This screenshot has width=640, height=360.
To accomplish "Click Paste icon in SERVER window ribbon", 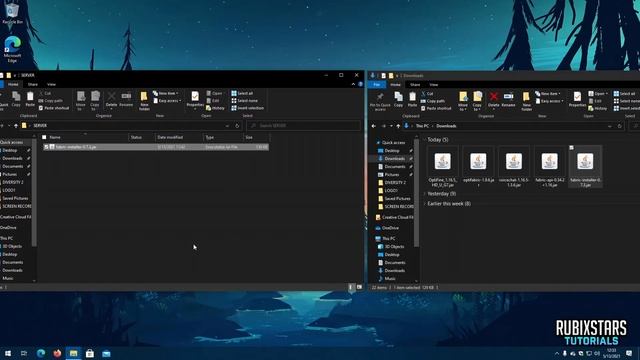I will 30,99.
